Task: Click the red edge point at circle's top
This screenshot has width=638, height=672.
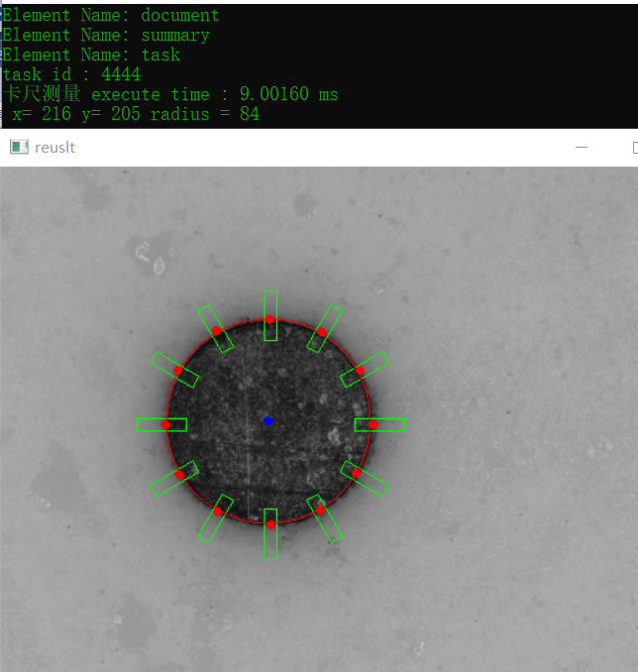Action: tap(269, 319)
